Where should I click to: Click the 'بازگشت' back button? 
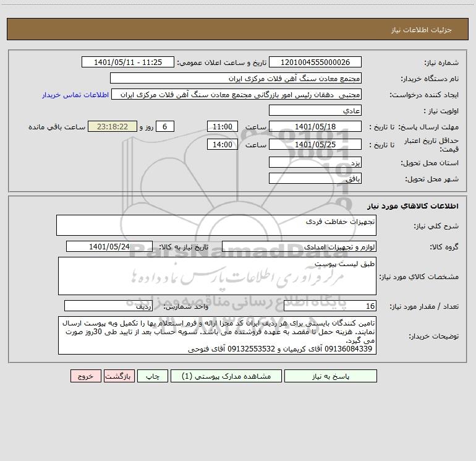pyautogui.click(x=119, y=376)
